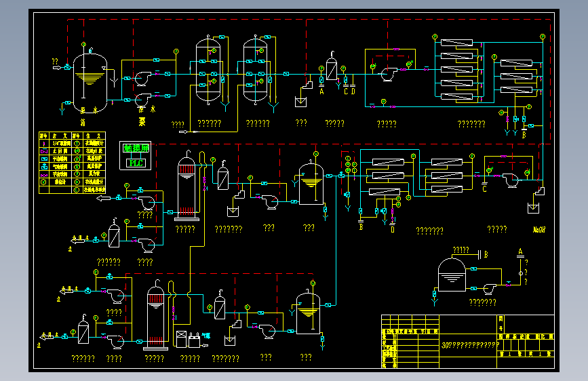The image size is (588, 381).
Task: Click the NaOH label text
Action: coord(539,230)
